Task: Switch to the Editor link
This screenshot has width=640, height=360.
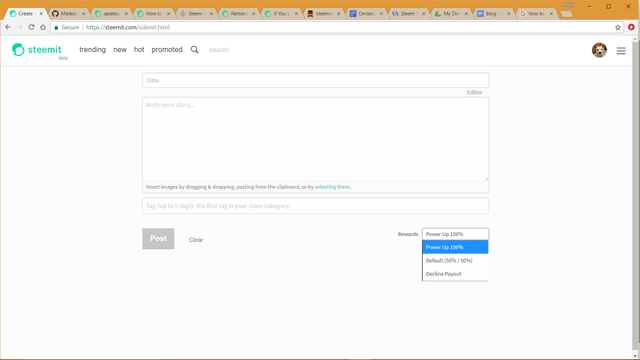Action: coord(474,93)
